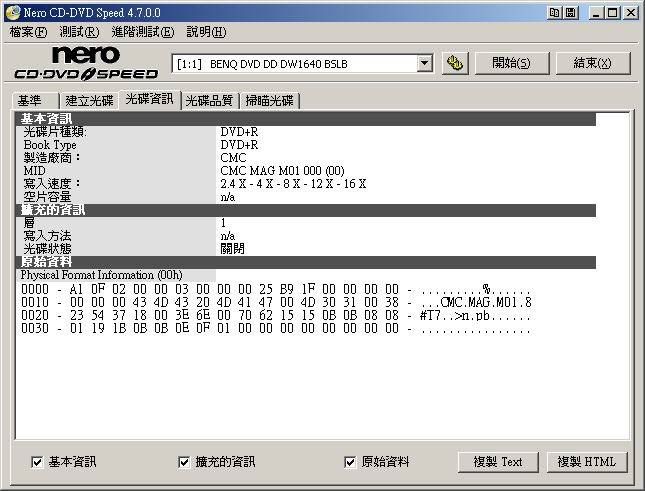Screen dimensions: 645x491
Task: Select the MID value CMC MAG M01 000 (00)
Action: coord(283,171)
